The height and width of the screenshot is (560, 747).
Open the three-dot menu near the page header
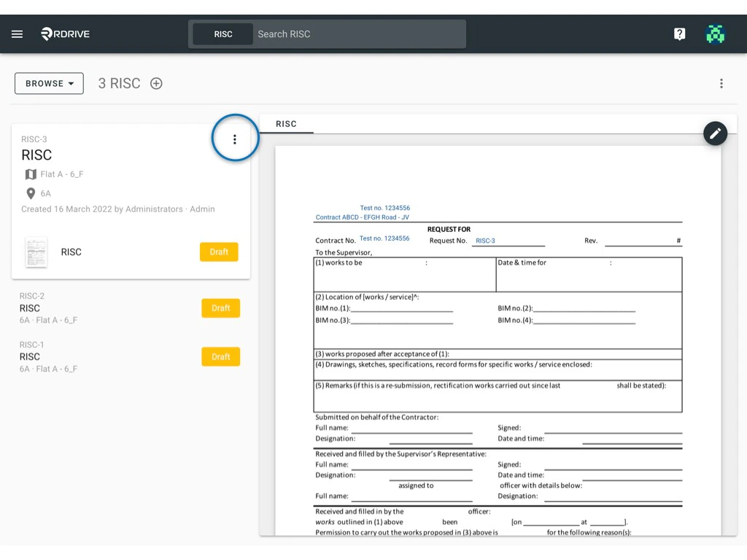point(721,83)
